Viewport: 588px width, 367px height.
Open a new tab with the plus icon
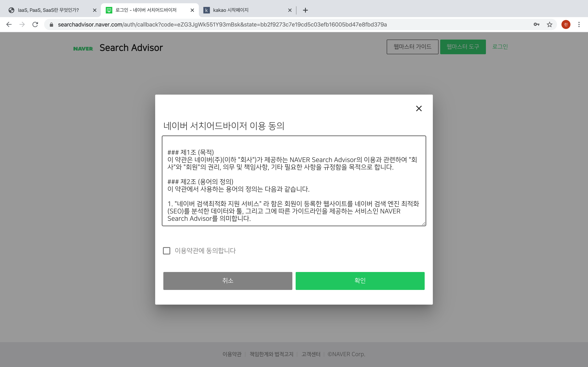tap(305, 10)
